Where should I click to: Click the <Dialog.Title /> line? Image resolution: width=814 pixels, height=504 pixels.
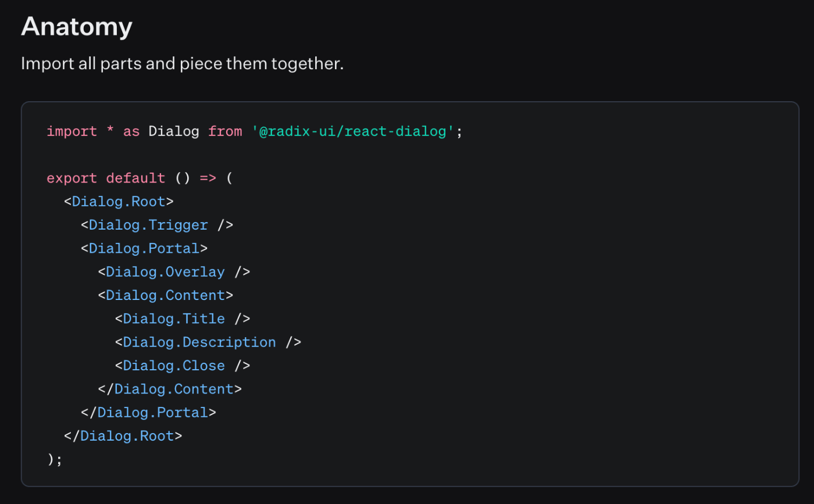click(183, 319)
